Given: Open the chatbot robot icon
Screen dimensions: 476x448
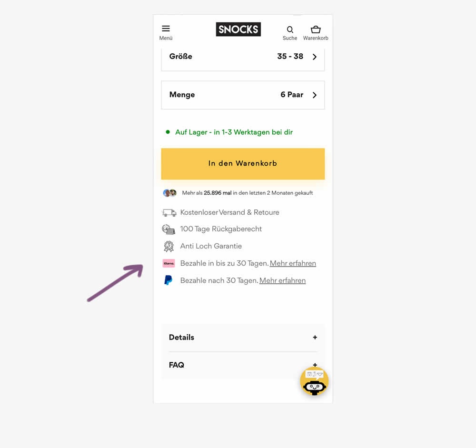Looking at the screenshot, I should coord(314,381).
